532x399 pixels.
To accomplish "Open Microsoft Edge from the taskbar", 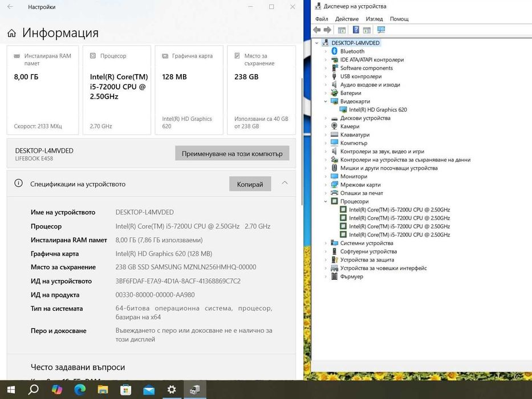I will coord(80,389).
